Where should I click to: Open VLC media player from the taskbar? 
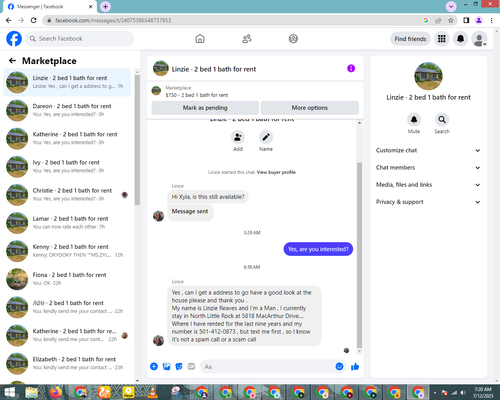tap(152, 392)
